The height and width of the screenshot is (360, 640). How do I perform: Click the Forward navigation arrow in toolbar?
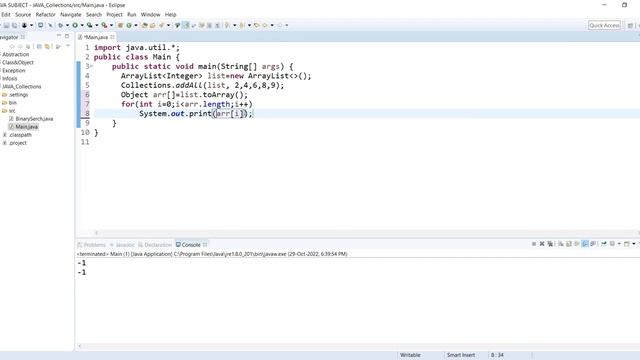(280, 25)
